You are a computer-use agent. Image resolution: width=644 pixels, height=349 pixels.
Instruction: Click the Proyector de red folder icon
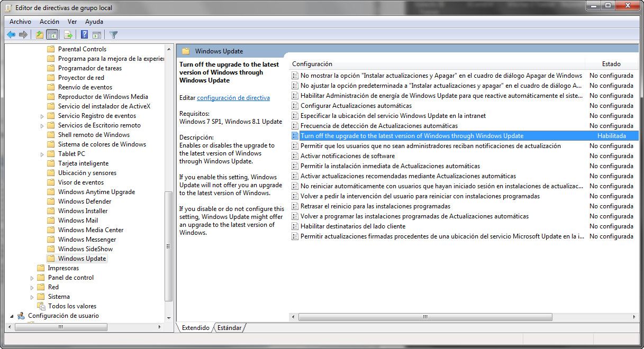(x=51, y=78)
